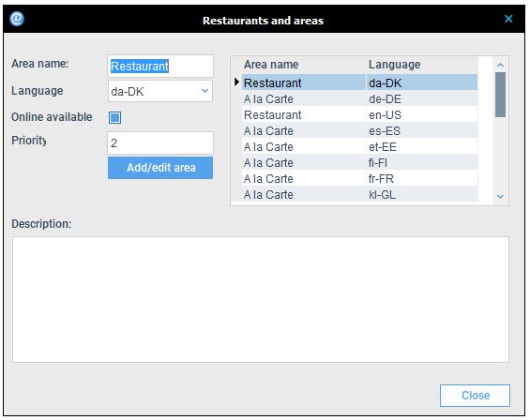The image size is (530, 420).
Task: Click the scroll up arrow of the area list
Action: 500,65
